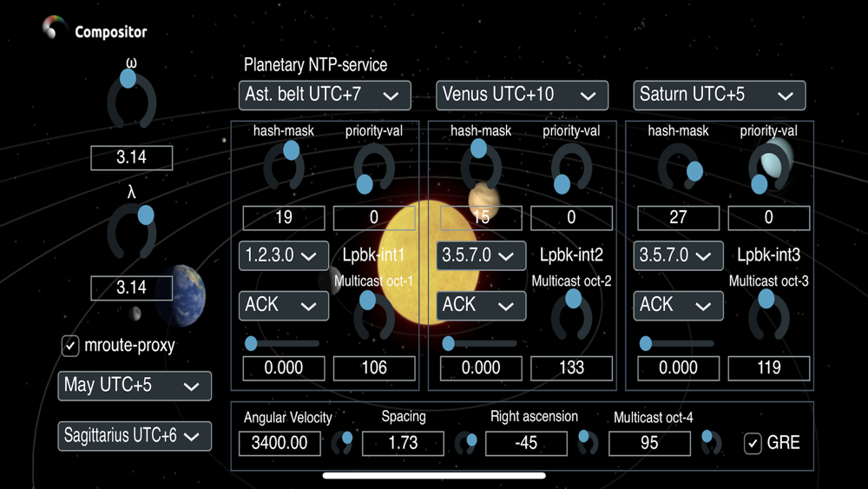868x489 pixels.
Task: Click the priority-val field in Ast. belt panel
Action: coord(374,218)
